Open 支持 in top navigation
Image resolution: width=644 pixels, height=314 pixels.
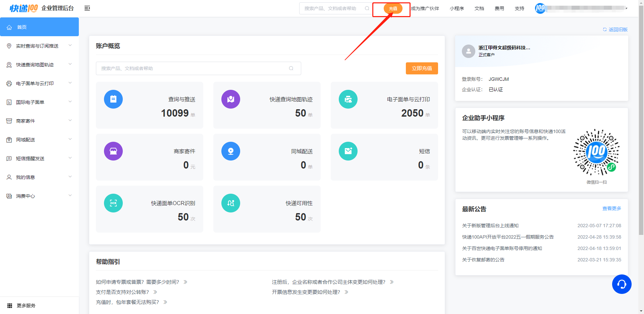(x=520, y=8)
